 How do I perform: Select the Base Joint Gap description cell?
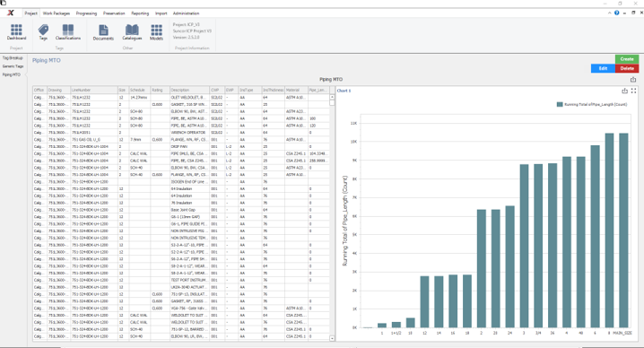tap(190, 210)
